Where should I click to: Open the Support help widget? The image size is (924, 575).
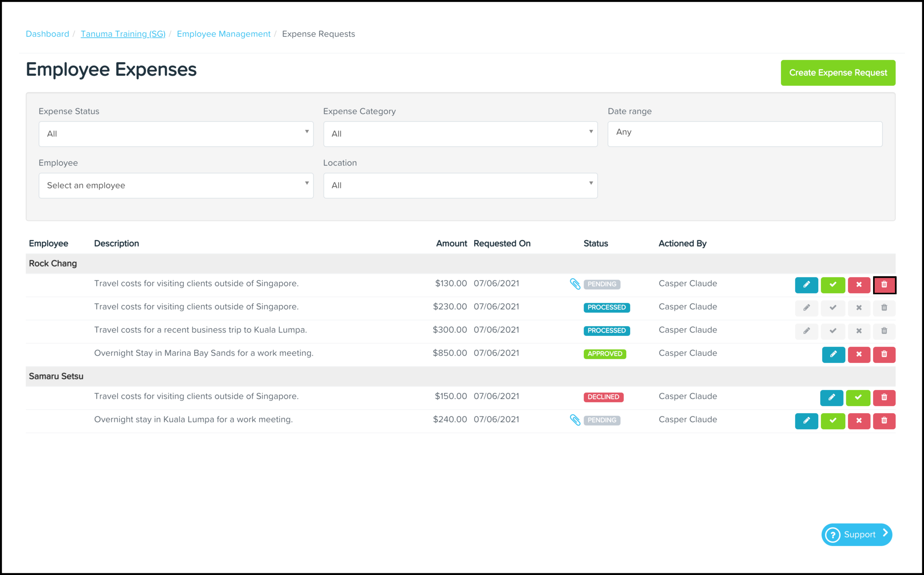pyautogui.click(x=856, y=534)
